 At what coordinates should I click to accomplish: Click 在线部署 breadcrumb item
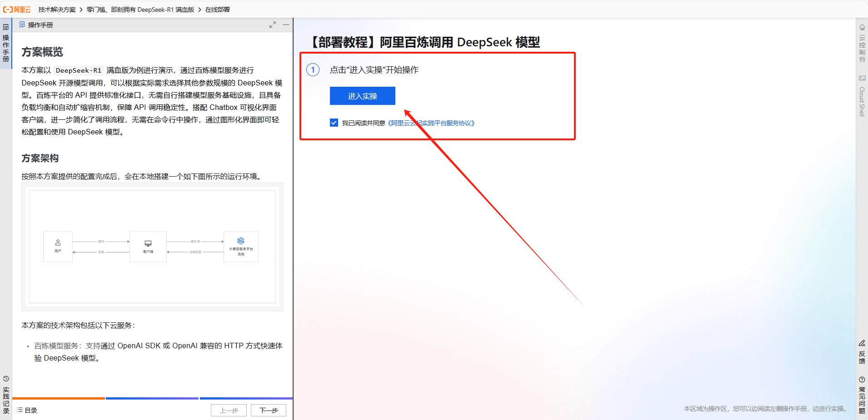(217, 10)
